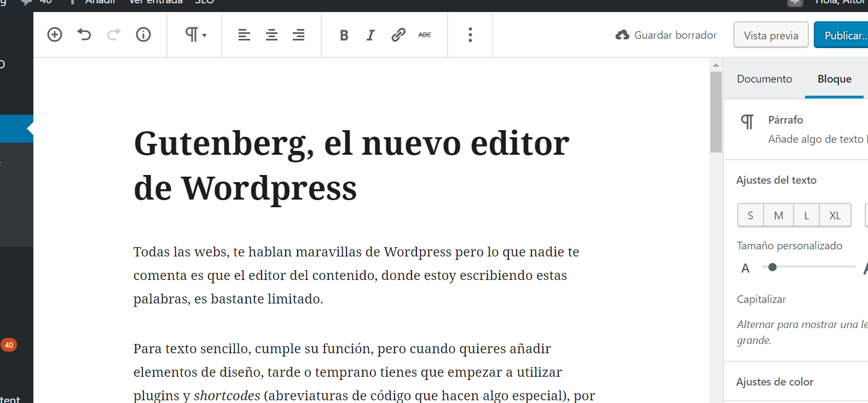Insert a link with chain icon
The height and width of the screenshot is (403, 868).
pos(398,35)
